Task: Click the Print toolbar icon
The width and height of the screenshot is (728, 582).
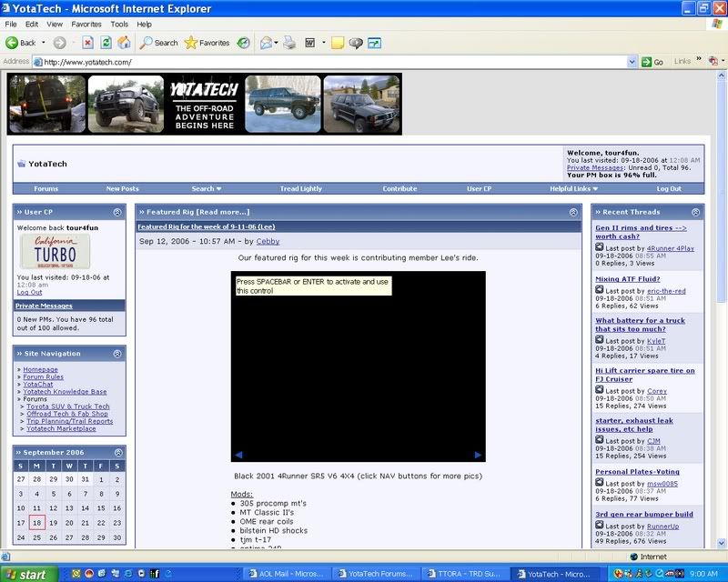Action: click(x=289, y=43)
